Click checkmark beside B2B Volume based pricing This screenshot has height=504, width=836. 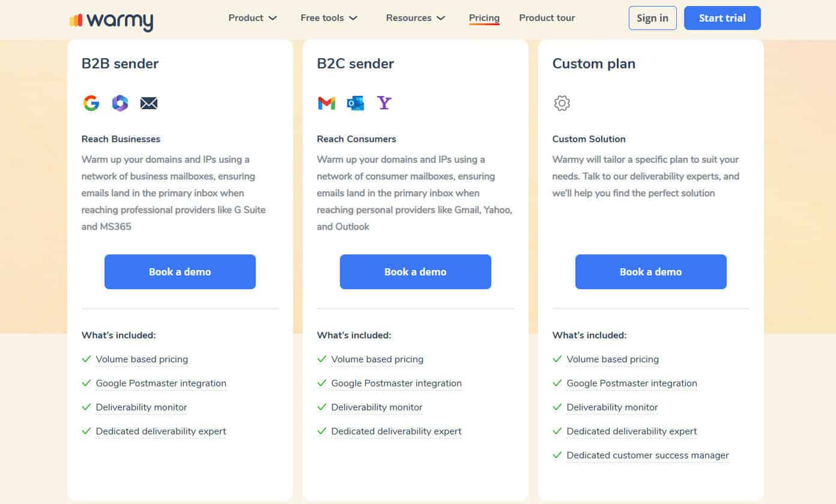point(86,359)
